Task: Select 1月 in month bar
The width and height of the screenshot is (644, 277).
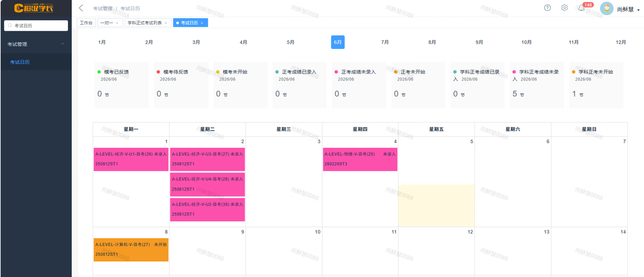Action: (102, 42)
